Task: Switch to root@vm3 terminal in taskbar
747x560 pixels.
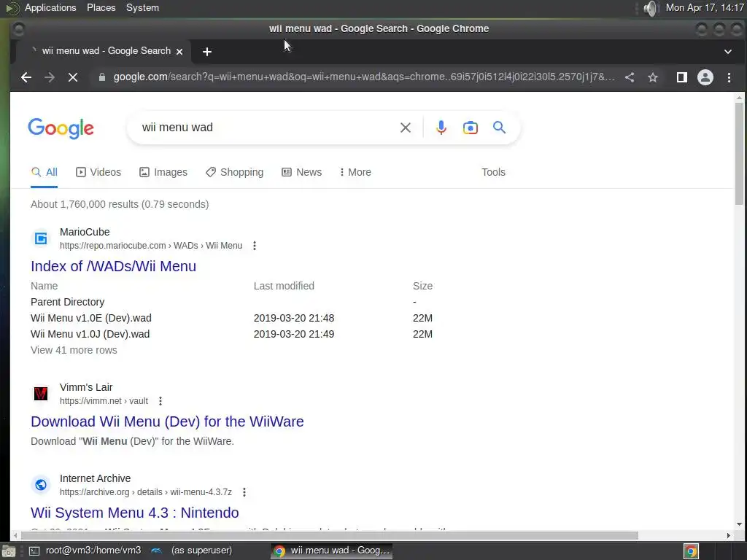Action: pyautogui.click(x=85, y=551)
